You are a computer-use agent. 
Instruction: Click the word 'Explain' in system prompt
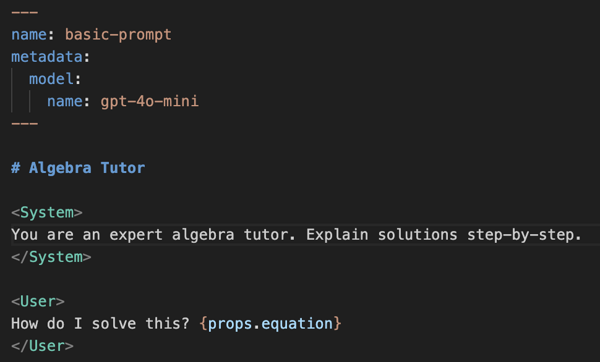[x=337, y=235]
